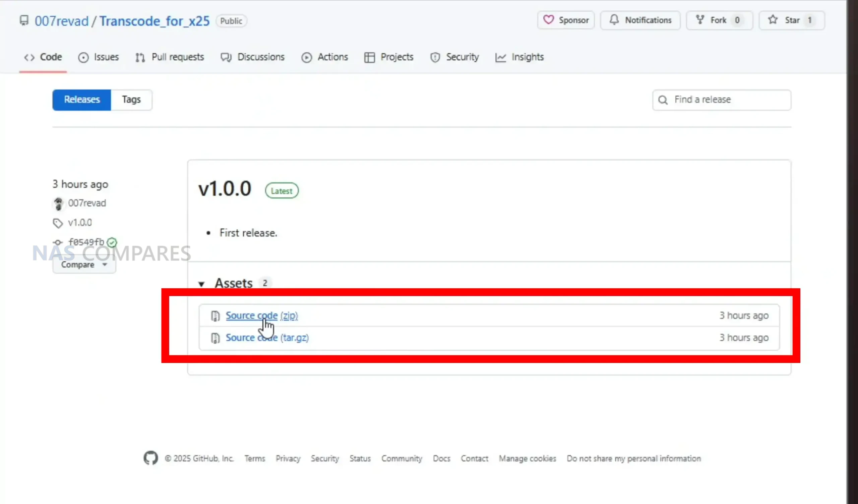
Task: Click the table icon on Projects tab
Action: pos(369,58)
